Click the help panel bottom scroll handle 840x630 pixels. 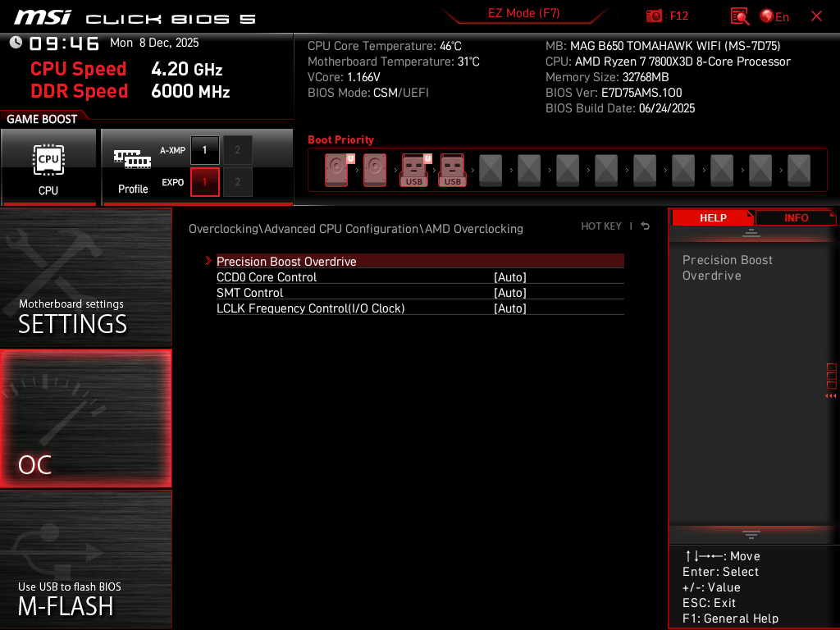click(751, 534)
